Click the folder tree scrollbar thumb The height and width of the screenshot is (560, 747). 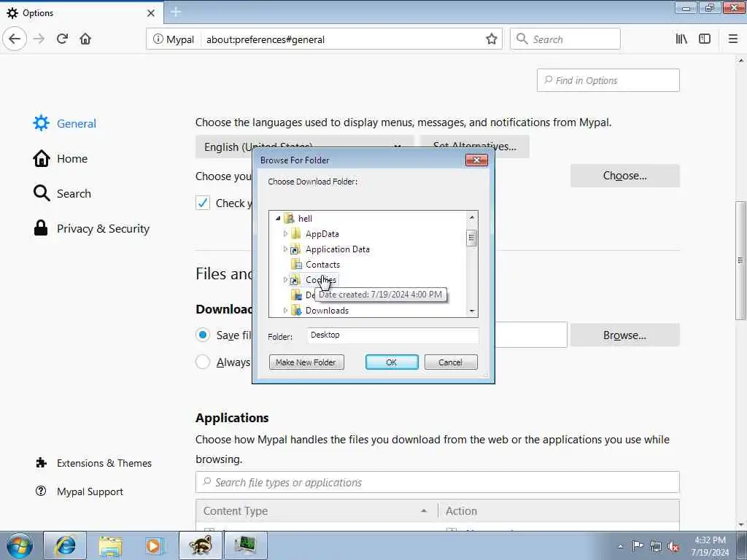point(472,238)
